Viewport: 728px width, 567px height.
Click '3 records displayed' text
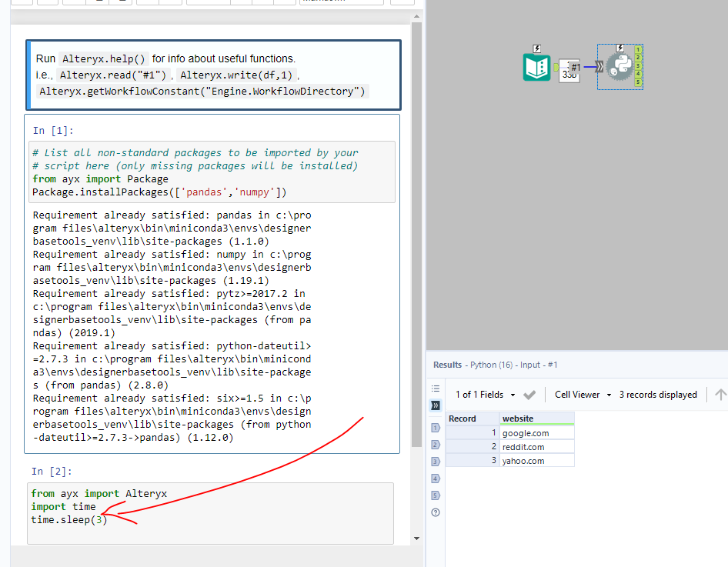[x=658, y=395]
